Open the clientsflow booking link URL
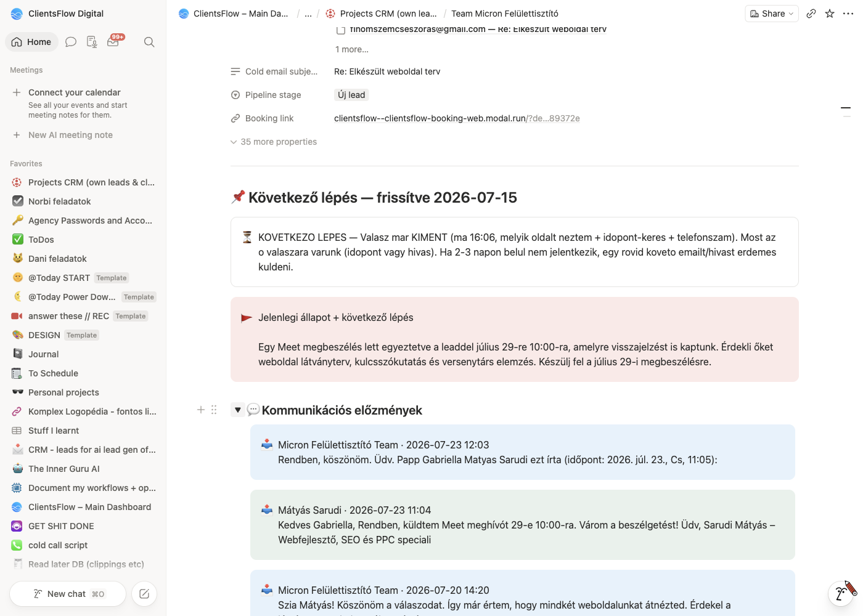 coord(457,118)
